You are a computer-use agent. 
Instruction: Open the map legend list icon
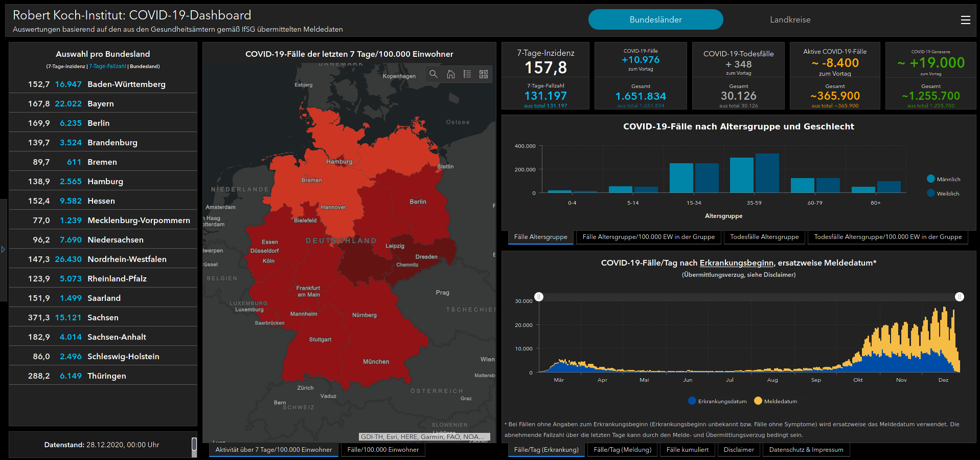(x=467, y=74)
